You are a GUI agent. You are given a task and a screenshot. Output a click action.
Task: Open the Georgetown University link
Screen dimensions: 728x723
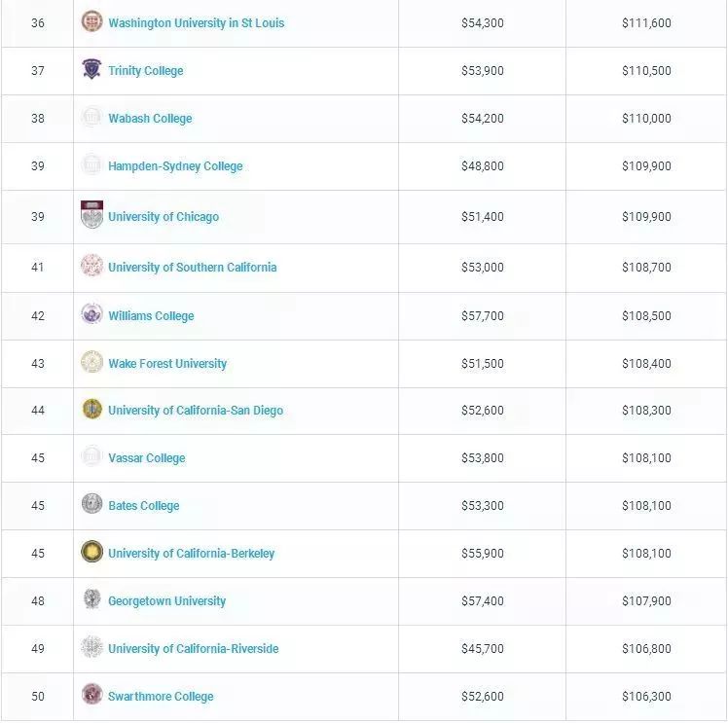click(166, 601)
